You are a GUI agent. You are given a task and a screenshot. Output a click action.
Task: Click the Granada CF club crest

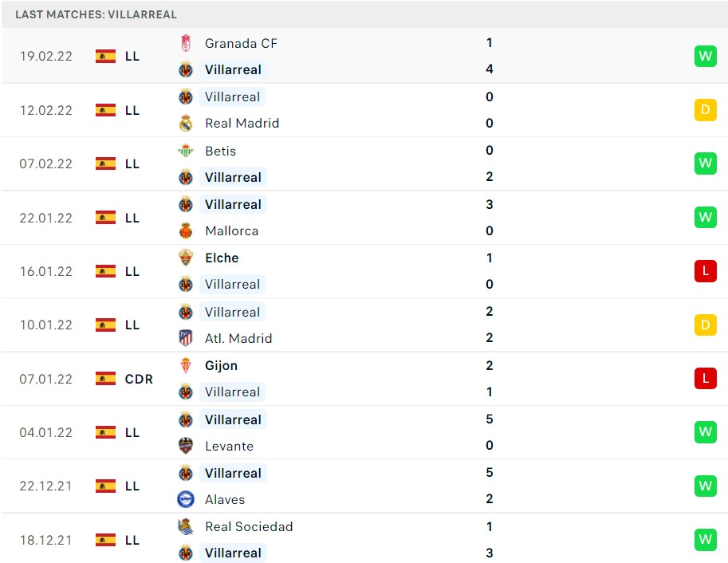pyautogui.click(x=185, y=43)
